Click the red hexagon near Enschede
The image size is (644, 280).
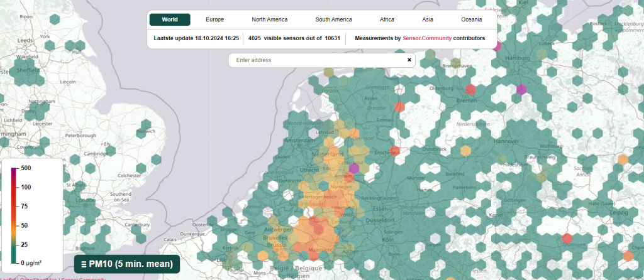coord(394,151)
